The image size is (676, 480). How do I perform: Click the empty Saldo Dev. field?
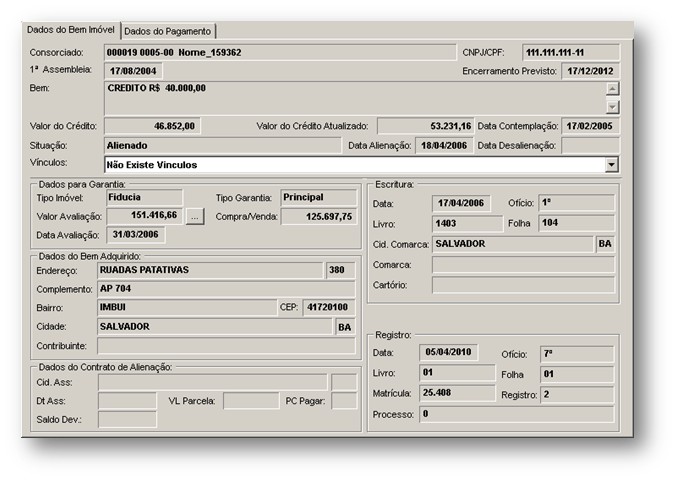pyautogui.click(x=127, y=419)
